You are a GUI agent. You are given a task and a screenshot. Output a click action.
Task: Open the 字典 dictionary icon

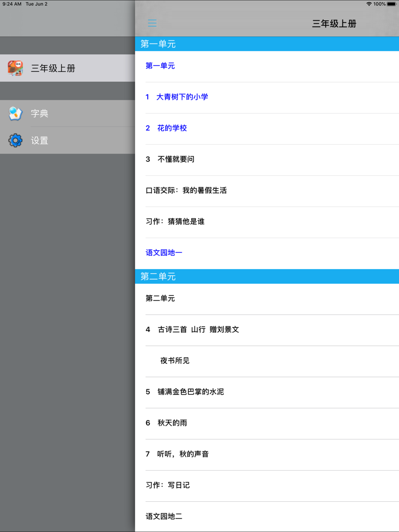pos(16,114)
